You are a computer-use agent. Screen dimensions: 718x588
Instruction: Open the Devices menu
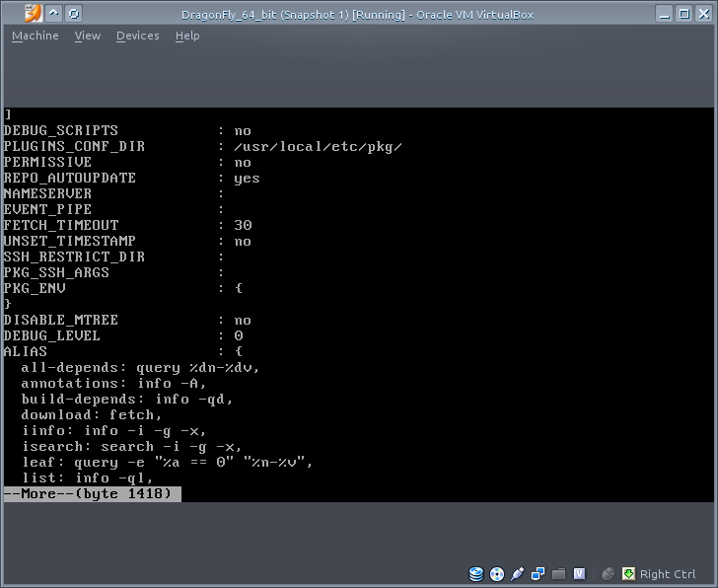tap(137, 36)
